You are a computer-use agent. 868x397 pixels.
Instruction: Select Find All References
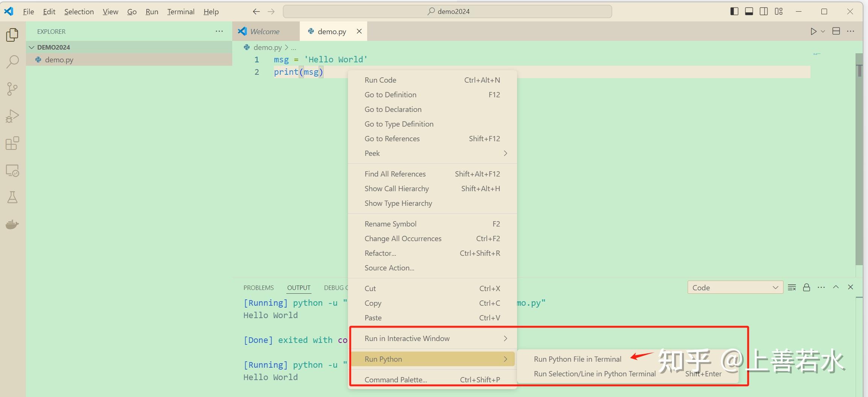[x=432, y=174]
